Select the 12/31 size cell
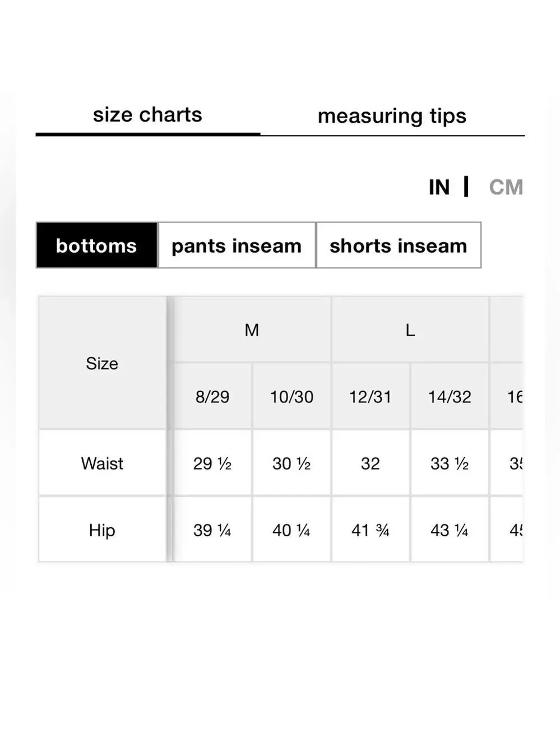Image resolution: width=560 pixels, height=747 pixels. pos(370,397)
